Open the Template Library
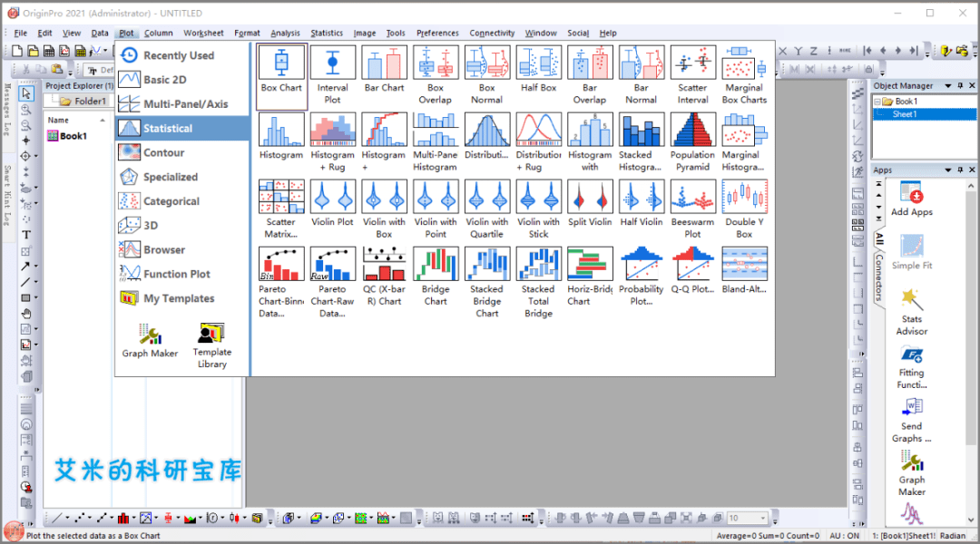 [211, 345]
